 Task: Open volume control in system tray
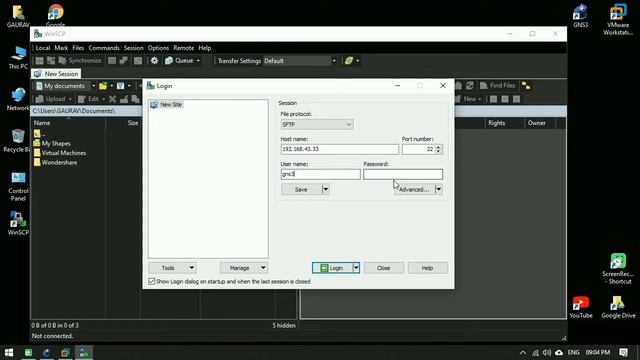(547, 352)
